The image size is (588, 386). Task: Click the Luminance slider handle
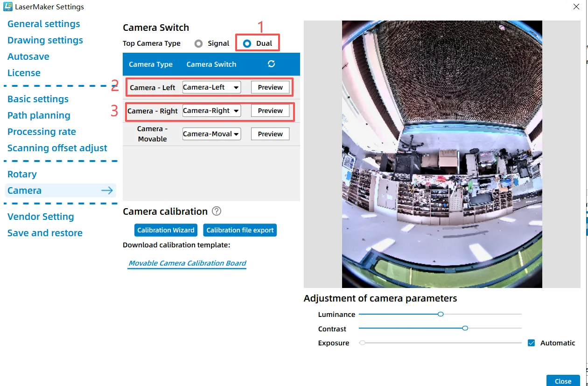click(441, 314)
